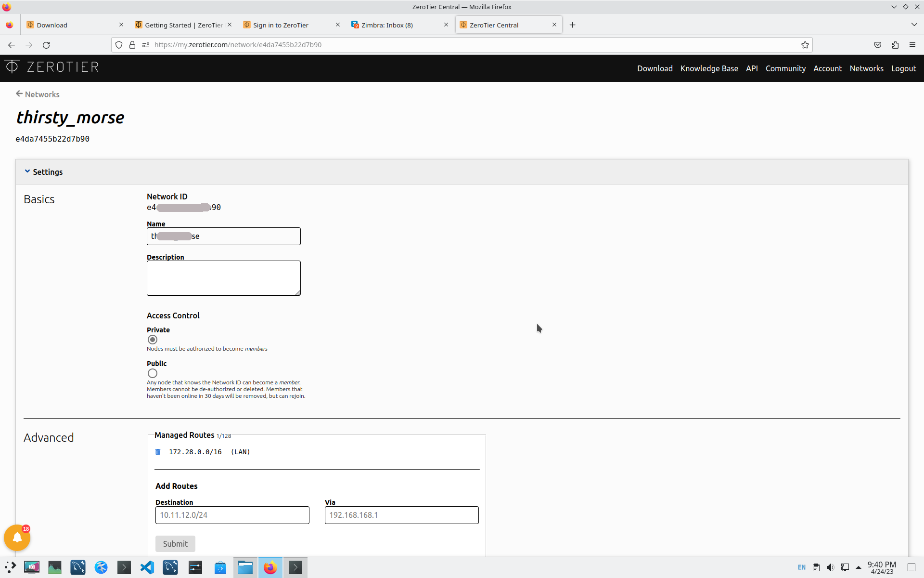Open Visual Studio Code from the taskbar
Viewport: 924px width, 578px height.
pyautogui.click(x=147, y=567)
